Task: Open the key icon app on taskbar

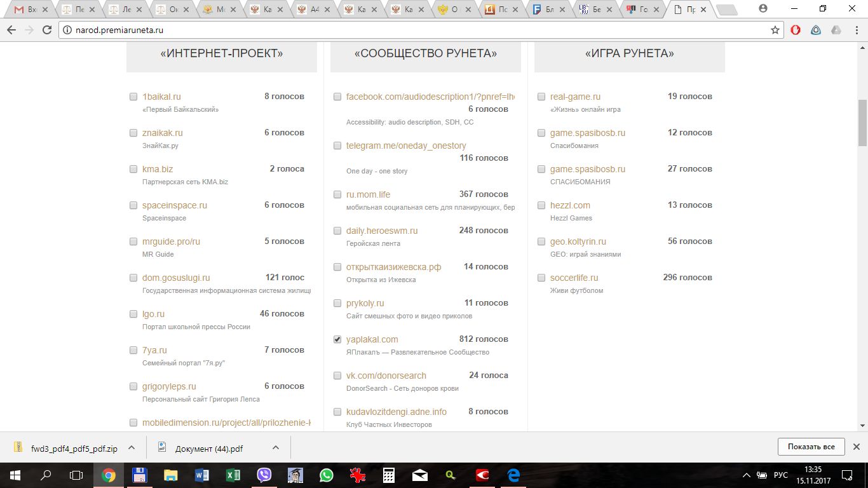Action: (x=451, y=475)
